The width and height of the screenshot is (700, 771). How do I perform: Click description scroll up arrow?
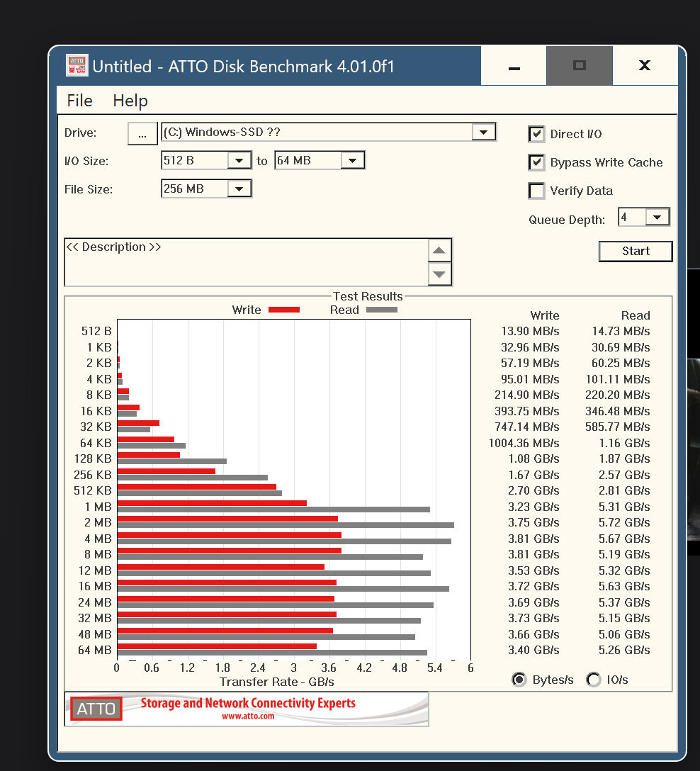[439, 251]
